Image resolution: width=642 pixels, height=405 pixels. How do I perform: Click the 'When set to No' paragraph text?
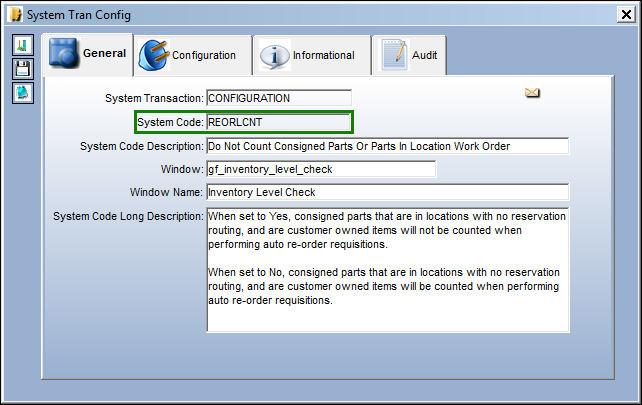[x=384, y=286]
